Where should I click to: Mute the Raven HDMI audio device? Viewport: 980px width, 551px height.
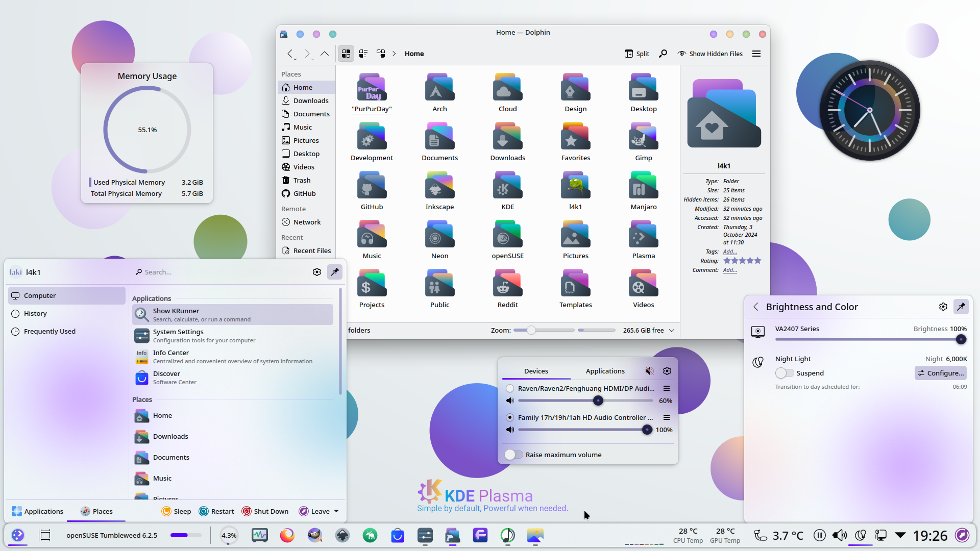(x=510, y=400)
